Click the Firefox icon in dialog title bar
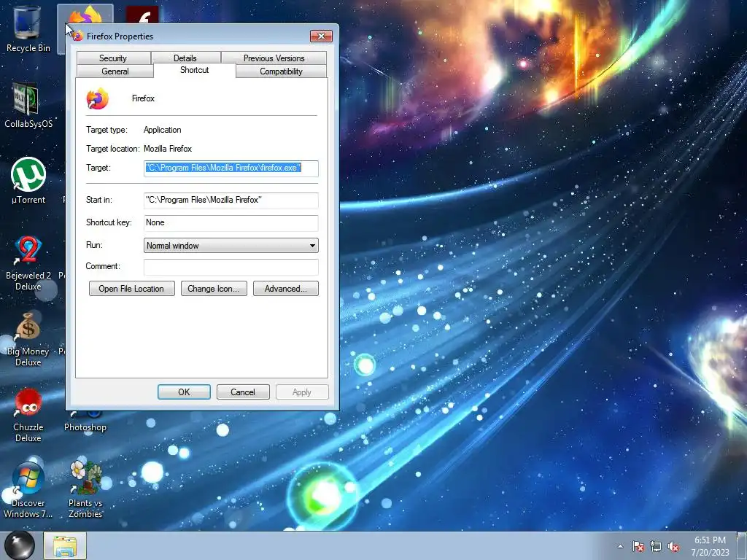The height and width of the screenshot is (560, 747). tap(77, 36)
